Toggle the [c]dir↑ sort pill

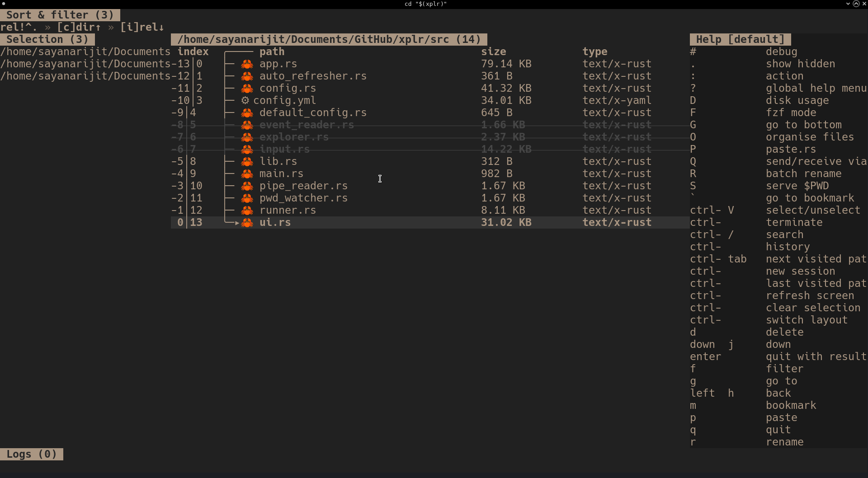pyautogui.click(x=80, y=27)
